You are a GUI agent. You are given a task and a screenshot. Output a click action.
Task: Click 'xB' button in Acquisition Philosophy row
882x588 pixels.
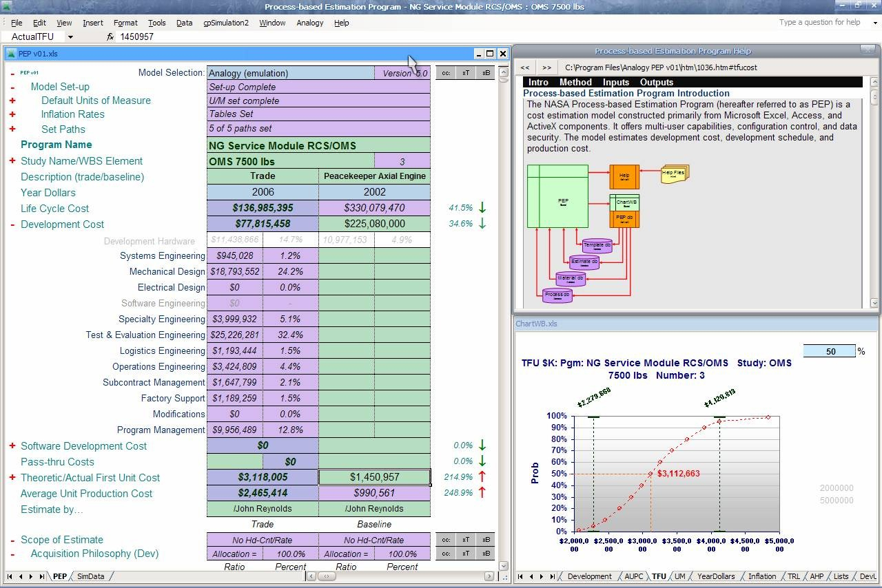pos(486,554)
